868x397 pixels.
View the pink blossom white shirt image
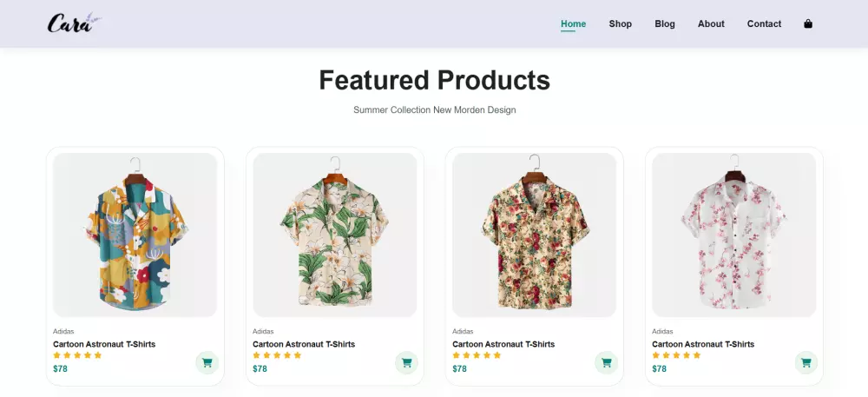point(734,235)
